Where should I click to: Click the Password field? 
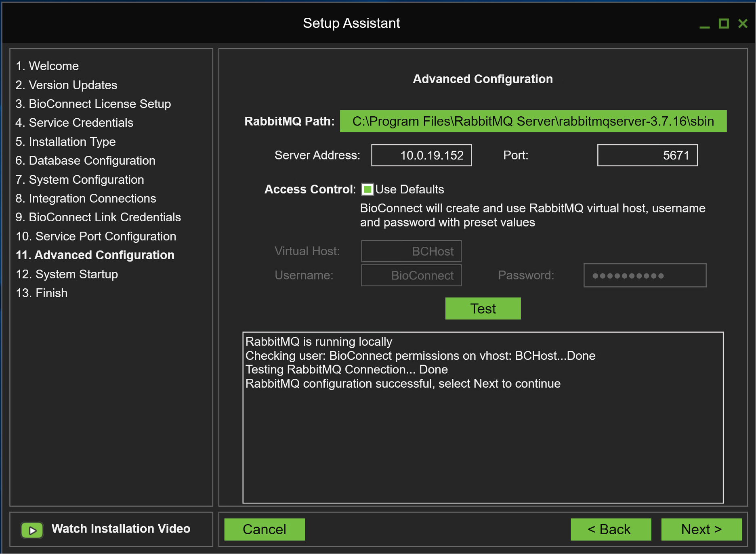point(645,275)
